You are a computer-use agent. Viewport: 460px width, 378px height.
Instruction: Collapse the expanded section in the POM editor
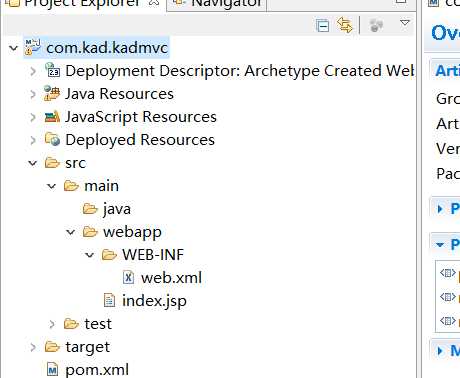pyautogui.click(x=440, y=245)
